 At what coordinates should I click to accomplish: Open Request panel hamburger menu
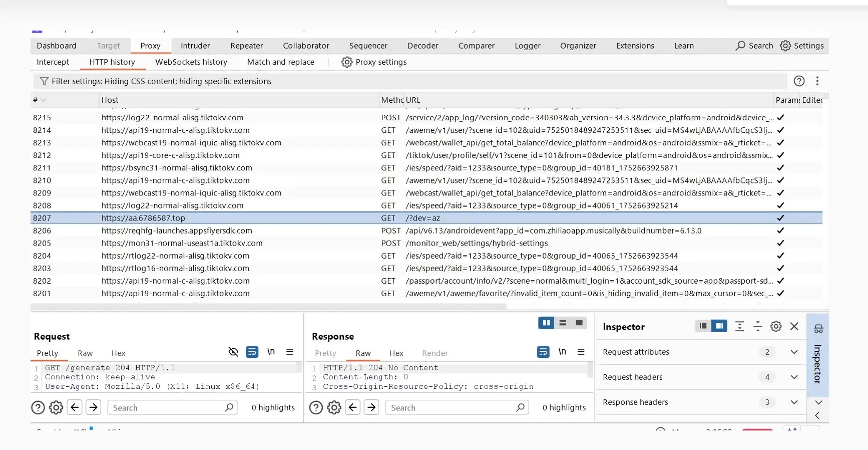[x=290, y=352]
